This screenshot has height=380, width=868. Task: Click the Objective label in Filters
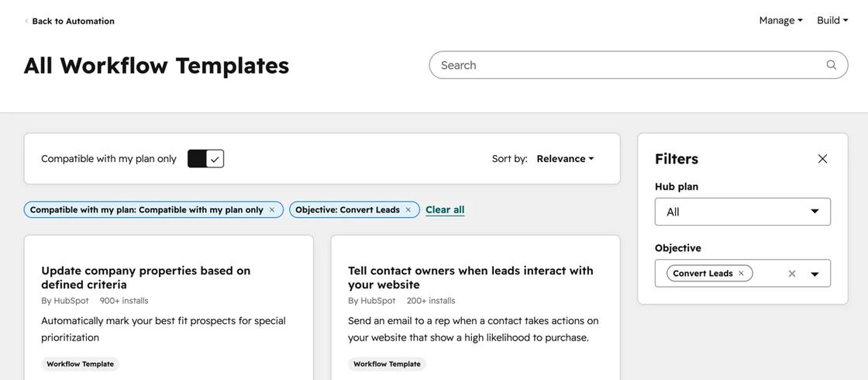click(x=678, y=248)
